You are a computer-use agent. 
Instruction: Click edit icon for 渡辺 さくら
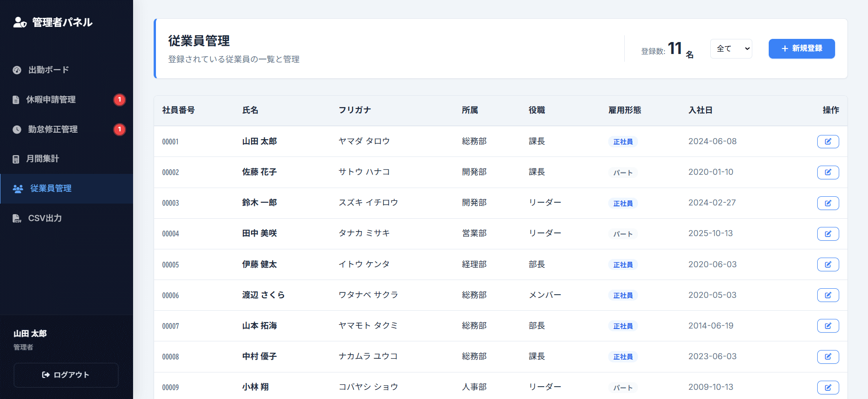(828, 295)
